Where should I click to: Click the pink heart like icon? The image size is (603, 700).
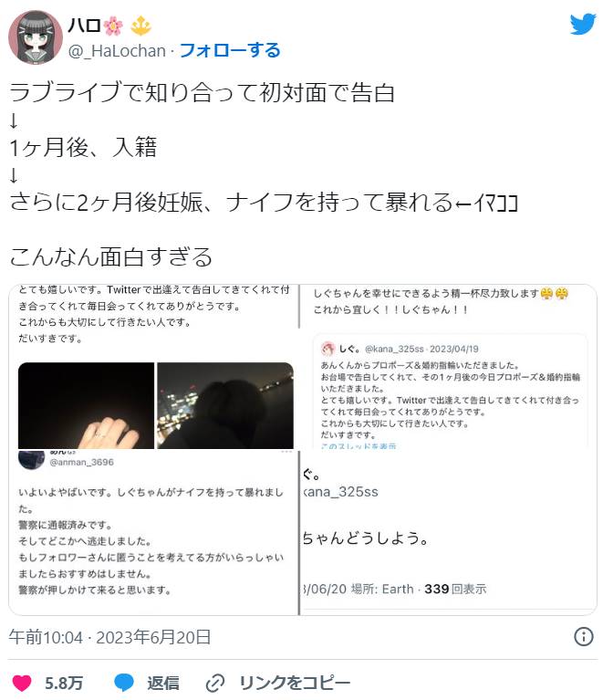(21, 683)
